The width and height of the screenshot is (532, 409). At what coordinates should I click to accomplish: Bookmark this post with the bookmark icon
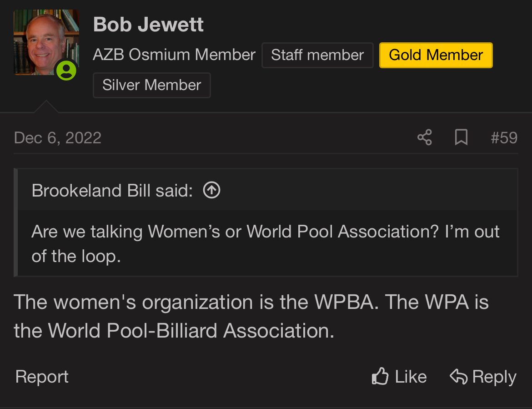(x=461, y=137)
